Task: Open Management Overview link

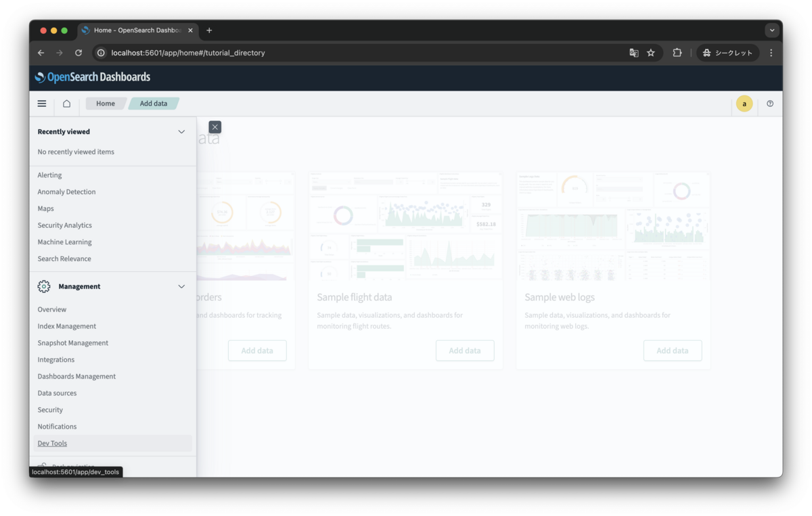Action: [52, 310]
